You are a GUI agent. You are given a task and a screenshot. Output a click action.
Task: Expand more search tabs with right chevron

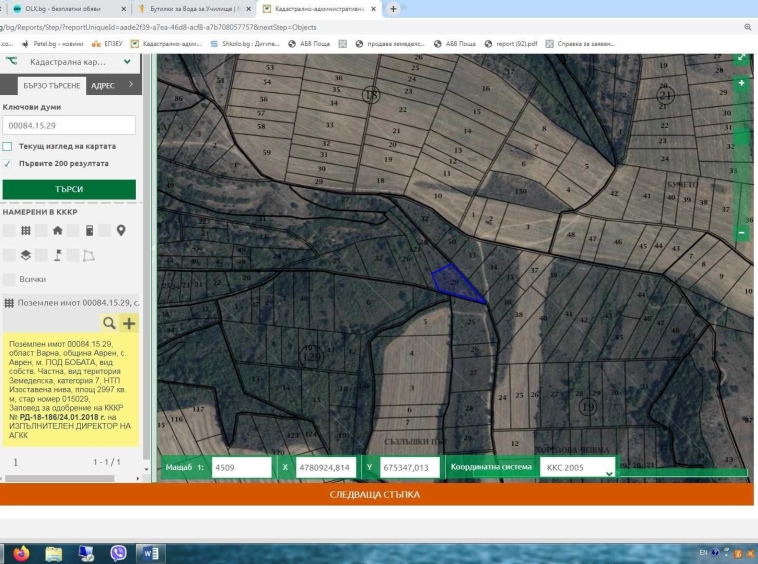(x=130, y=85)
